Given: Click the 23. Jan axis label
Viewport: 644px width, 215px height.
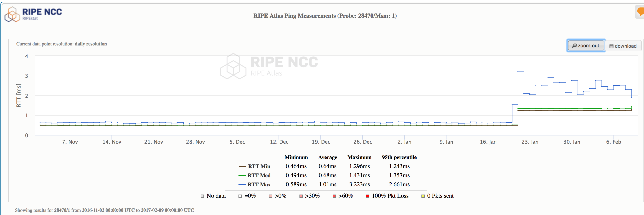Looking at the screenshot, I should [530, 142].
